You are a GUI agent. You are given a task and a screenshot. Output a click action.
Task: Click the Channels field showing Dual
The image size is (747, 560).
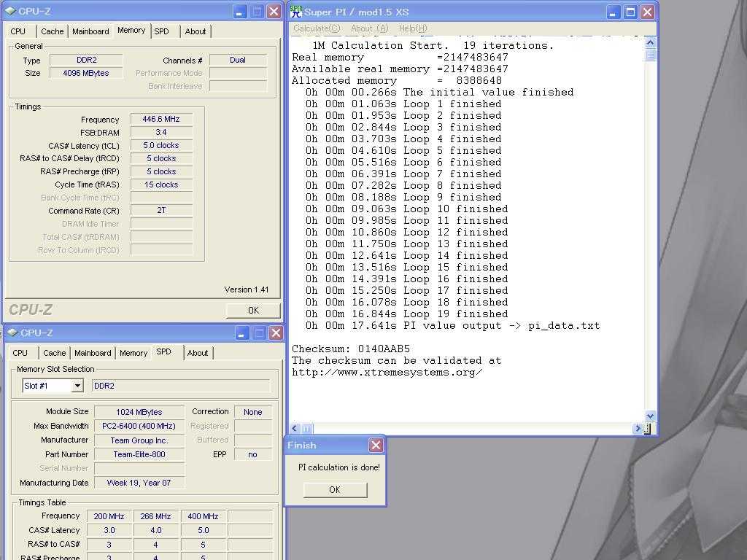click(238, 60)
